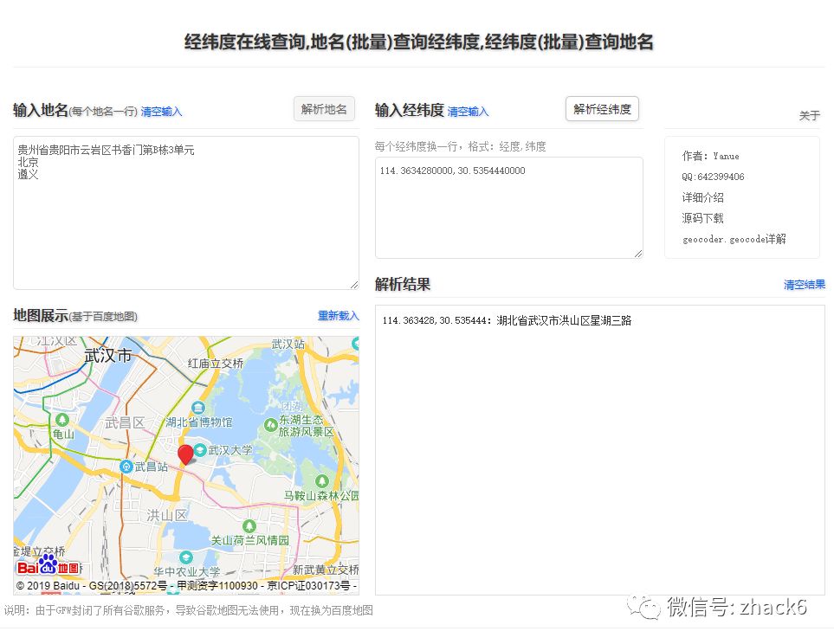834x644 pixels.
Task: Click the 解析经纬度 button
Action: 602,109
